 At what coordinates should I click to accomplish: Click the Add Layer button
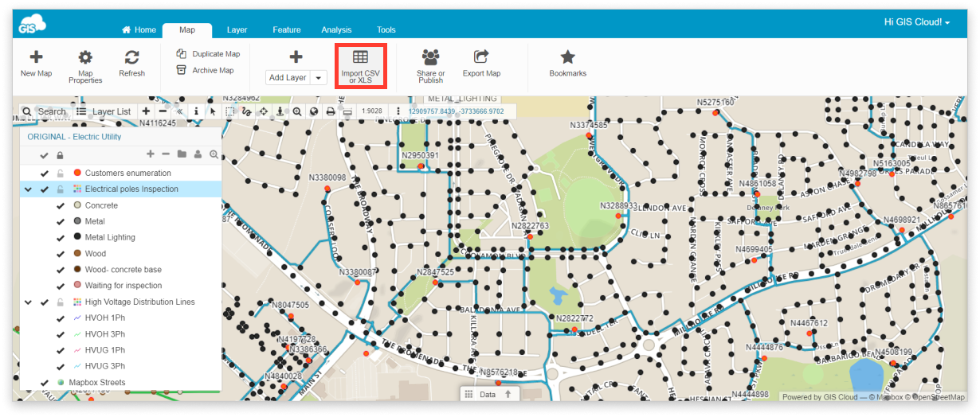288,78
